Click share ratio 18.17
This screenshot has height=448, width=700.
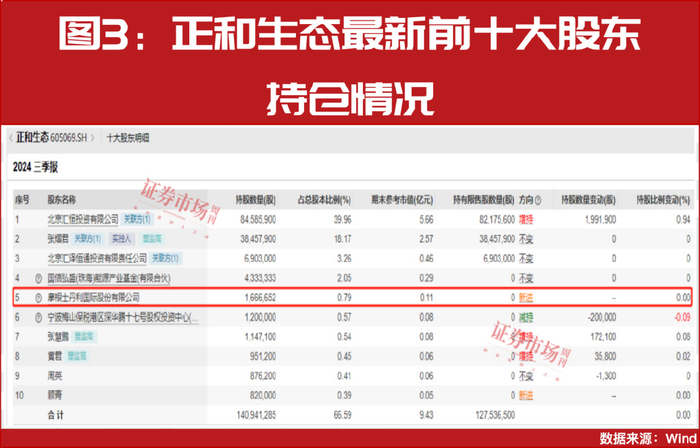point(343,239)
